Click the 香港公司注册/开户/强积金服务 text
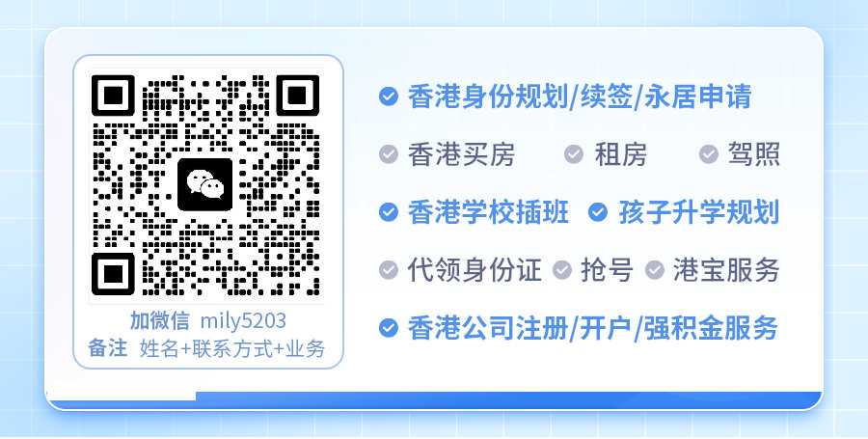This screenshot has height=439, width=868. tap(593, 328)
